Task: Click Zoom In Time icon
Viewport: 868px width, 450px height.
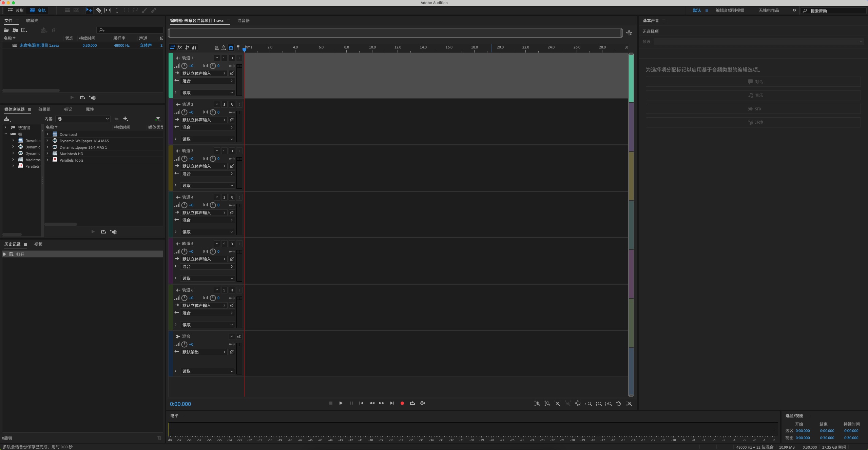Action: 558,404
